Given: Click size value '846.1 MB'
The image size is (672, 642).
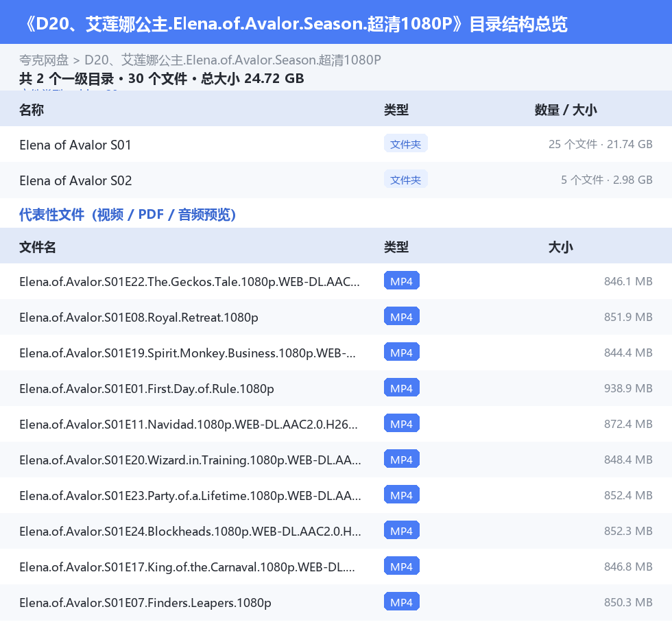Looking at the screenshot, I should tap(628, 281).
